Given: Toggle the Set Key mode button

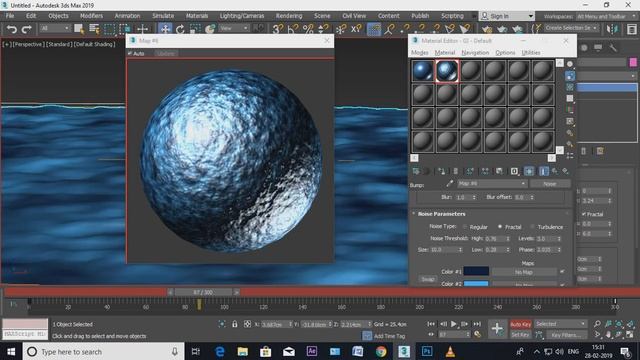Looking at the screenshot, I should pos(520,335).
